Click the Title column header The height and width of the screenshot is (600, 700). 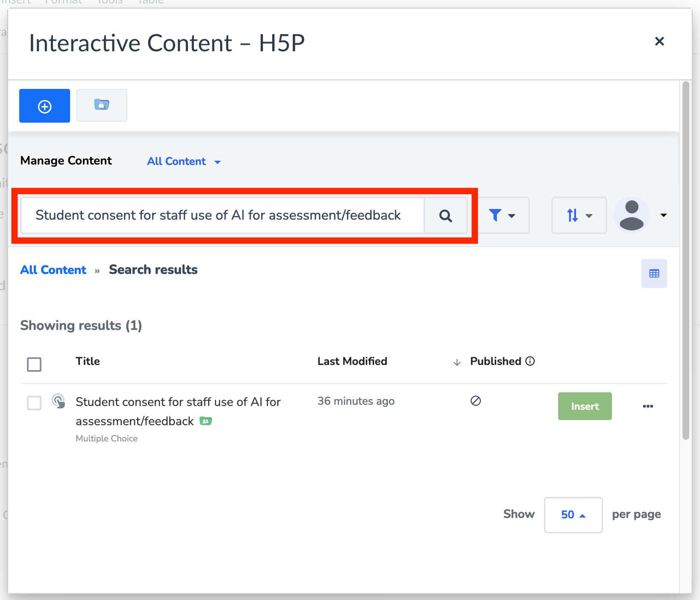coord(88,361)
